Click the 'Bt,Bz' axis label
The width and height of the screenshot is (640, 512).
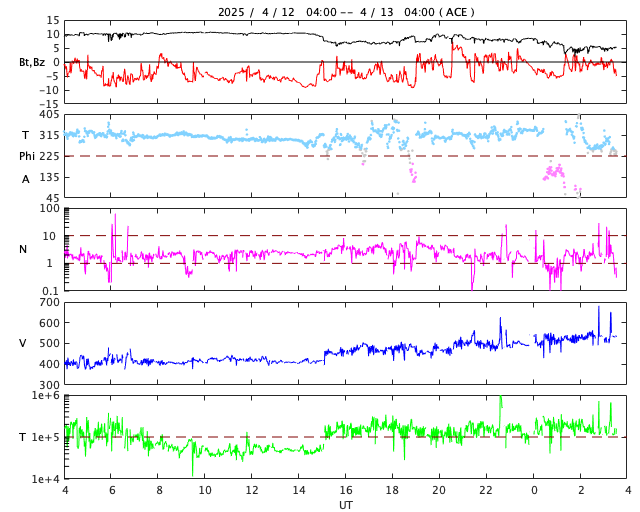point(32,62)
